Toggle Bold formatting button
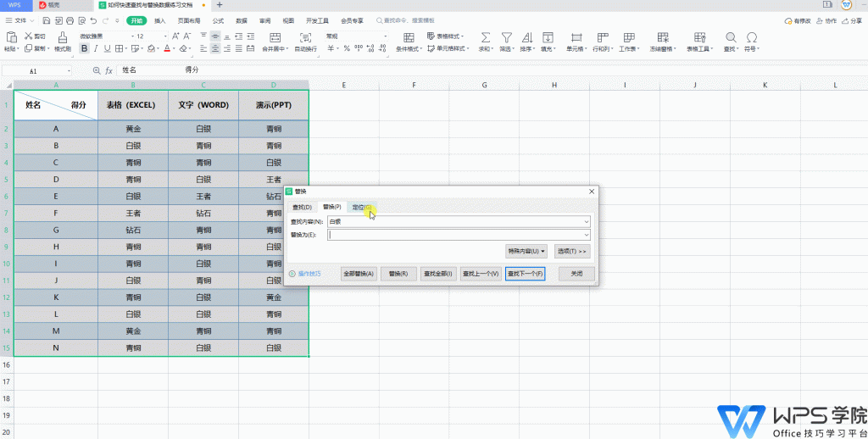Viewport: 868px width, 439px height. pyautogui.click(x=84, y=48)
